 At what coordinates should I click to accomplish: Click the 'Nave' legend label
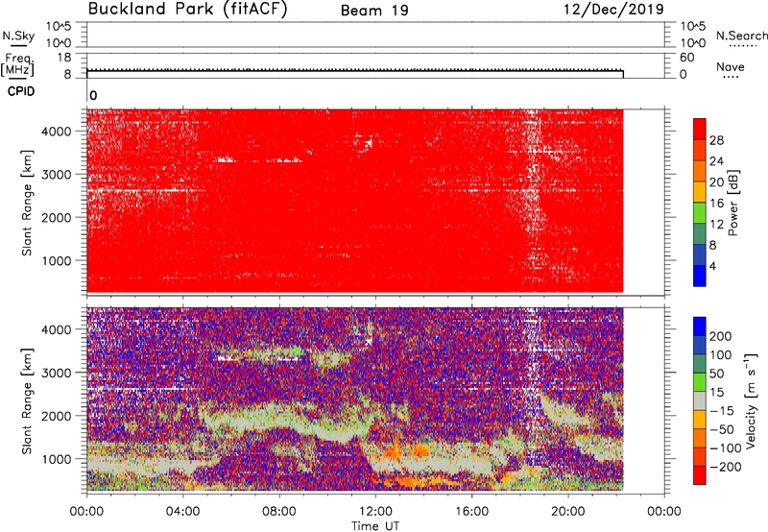[731, 66]
